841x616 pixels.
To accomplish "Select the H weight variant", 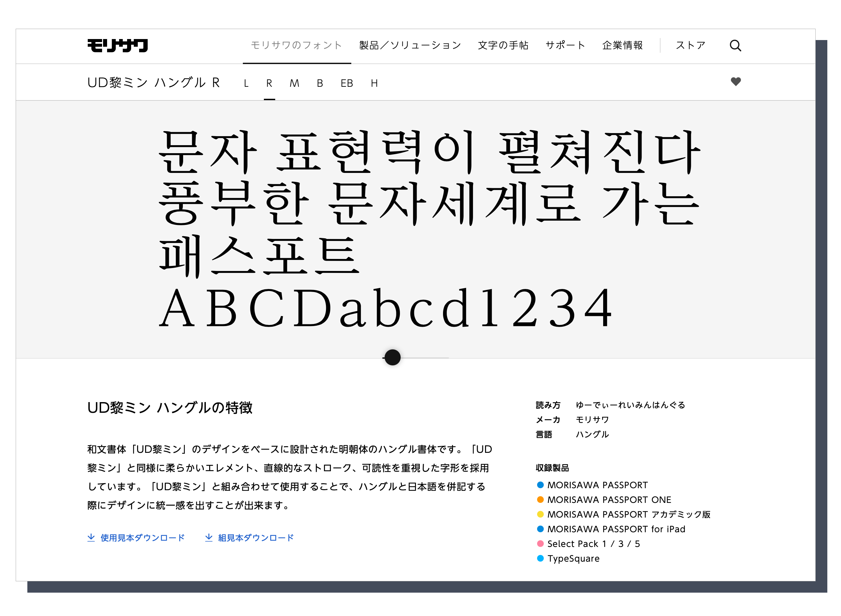I will pos(374,82).
